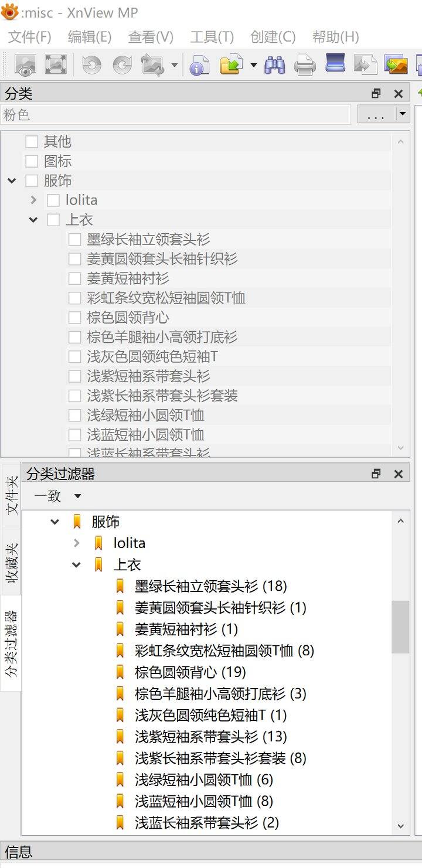Click the ... button beside search box
Image resolution: width=422 pixels, height=868 pixels.
376,114
